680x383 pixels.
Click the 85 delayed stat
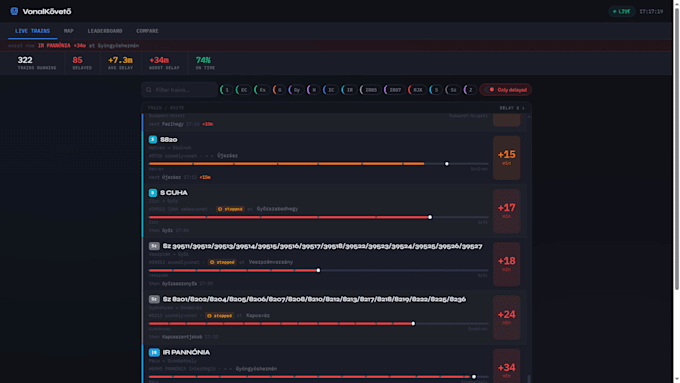tap(82, 63)
